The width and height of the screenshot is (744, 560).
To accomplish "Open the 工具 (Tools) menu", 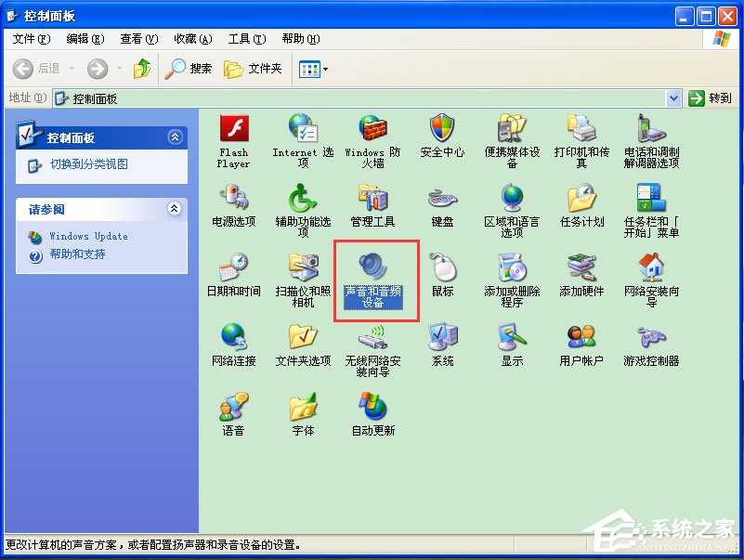I will 245,39.
